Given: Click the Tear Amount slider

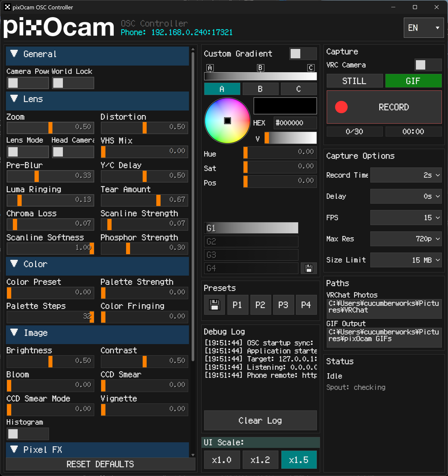Looking at the screenshot, I should 144,200.
